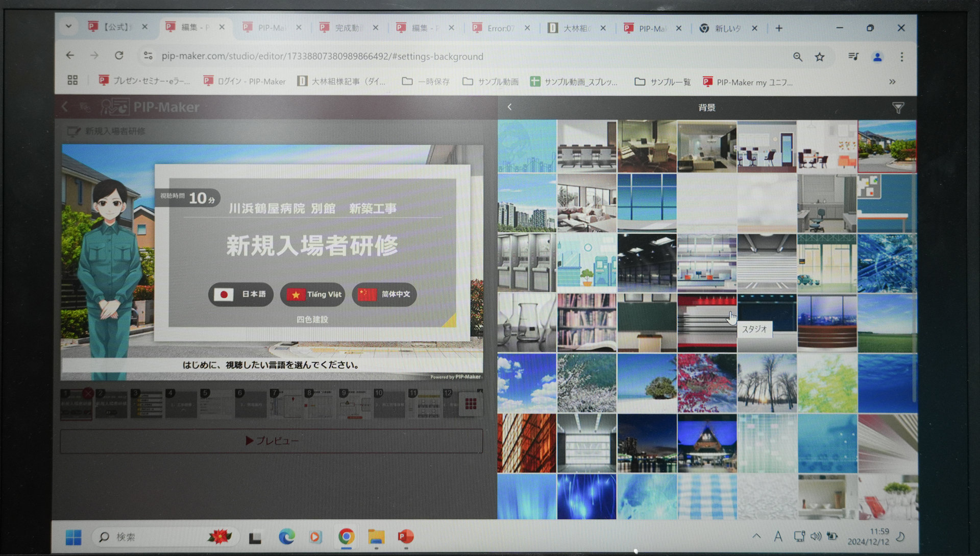The image size is (980, 556).
Task: Choose the bookshelf library background thumbnail
Action: 586,322
